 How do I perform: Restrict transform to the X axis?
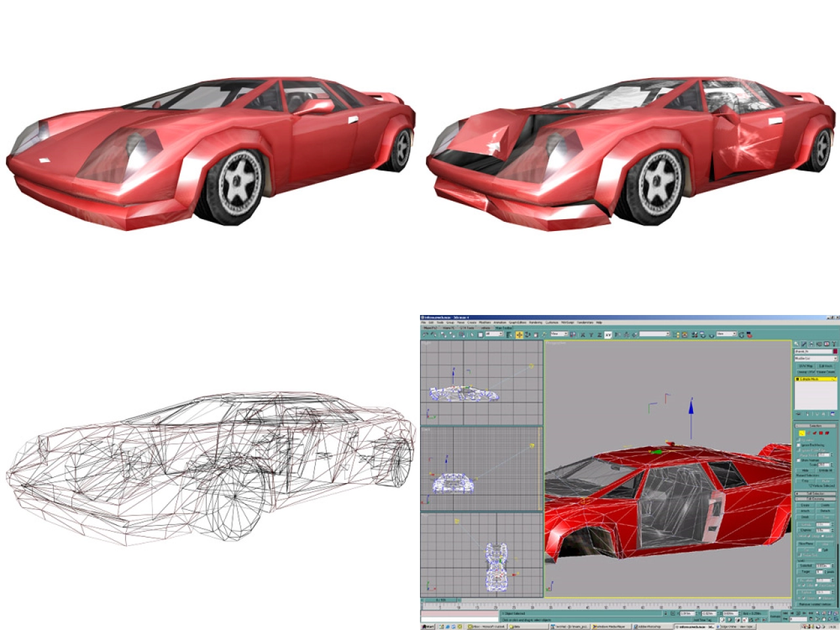583,335
